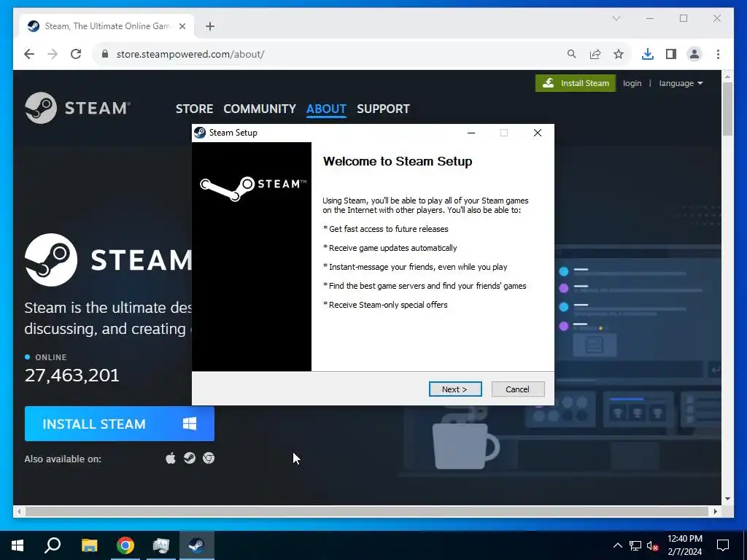This screenshot has width=747, height=560.
Task: Open a new Chrome tab
Action: [210, 26]
